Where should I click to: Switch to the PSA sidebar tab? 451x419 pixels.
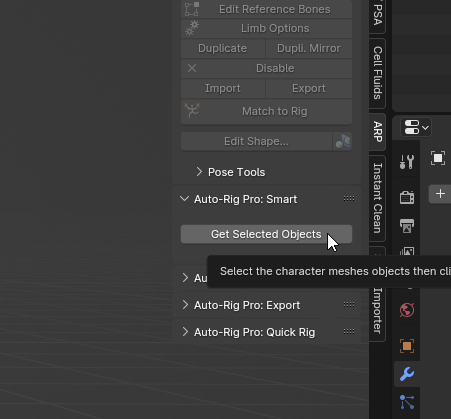(x=377, y=15)
